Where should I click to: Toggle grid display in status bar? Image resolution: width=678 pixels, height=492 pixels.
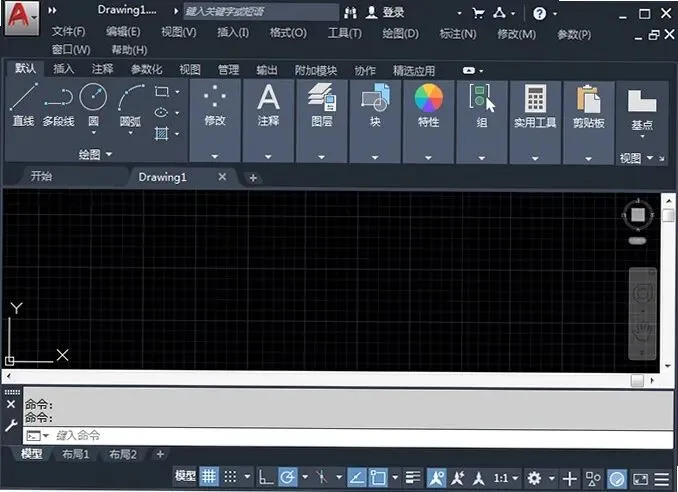point(209,477)
